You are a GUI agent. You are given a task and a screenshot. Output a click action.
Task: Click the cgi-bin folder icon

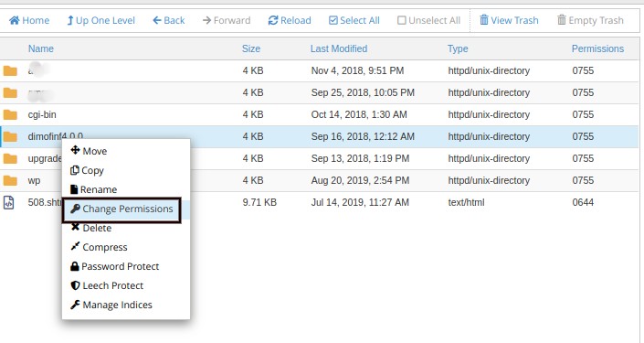coord(10,114)
